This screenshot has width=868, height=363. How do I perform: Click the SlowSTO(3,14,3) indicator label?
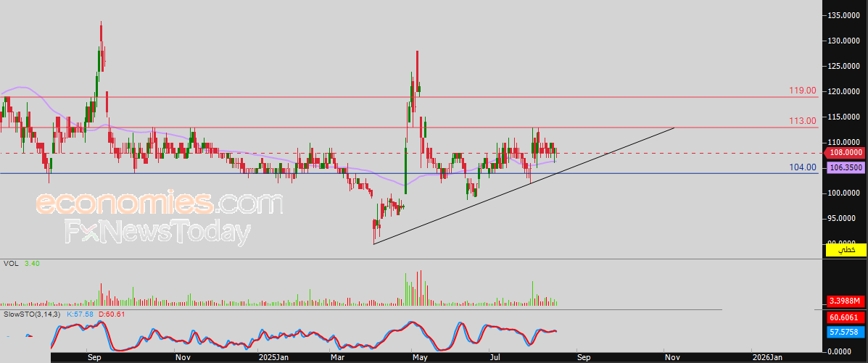coord(32,314)
